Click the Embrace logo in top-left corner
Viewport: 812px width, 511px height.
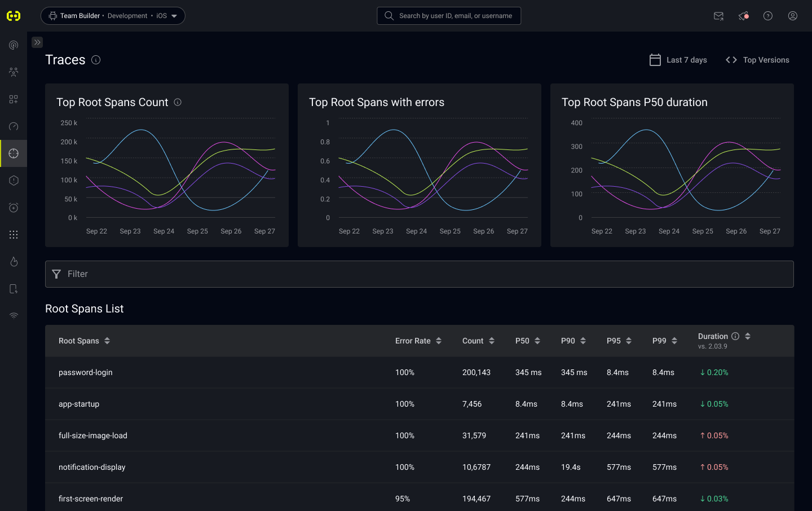14,16
